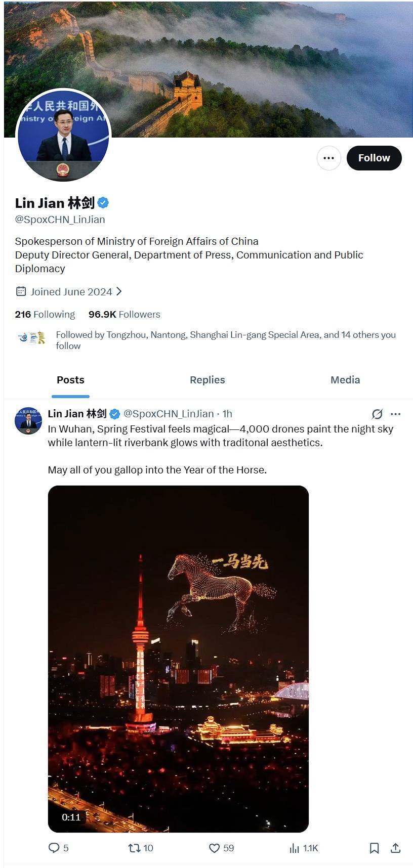Open the 216 Following list
413x868 pixels.
45,314
